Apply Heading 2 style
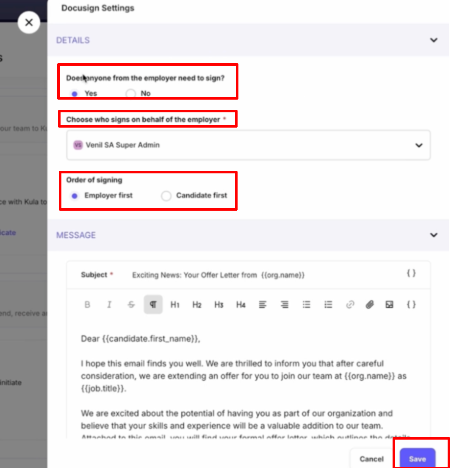This screenshot has height=468, width=476. pos(197,304)
